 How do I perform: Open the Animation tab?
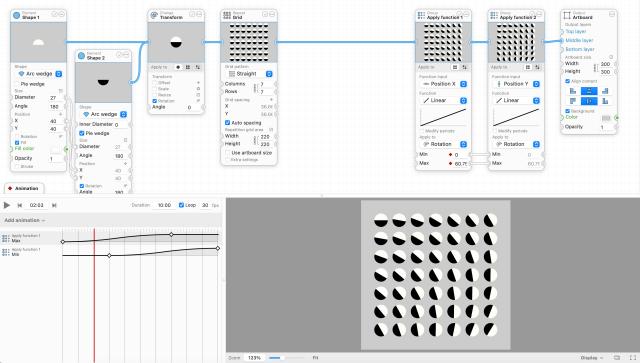click(23, 188)
